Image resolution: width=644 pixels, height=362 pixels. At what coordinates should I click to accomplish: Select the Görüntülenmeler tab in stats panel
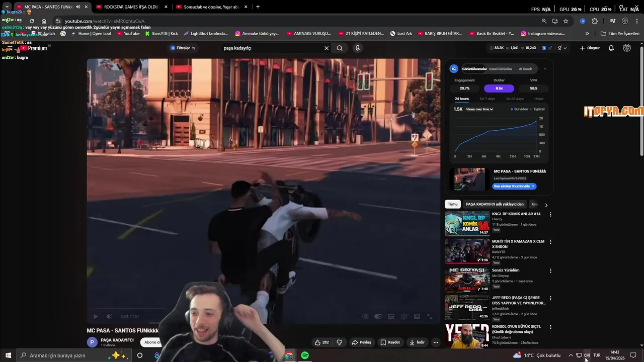point(474,69)
